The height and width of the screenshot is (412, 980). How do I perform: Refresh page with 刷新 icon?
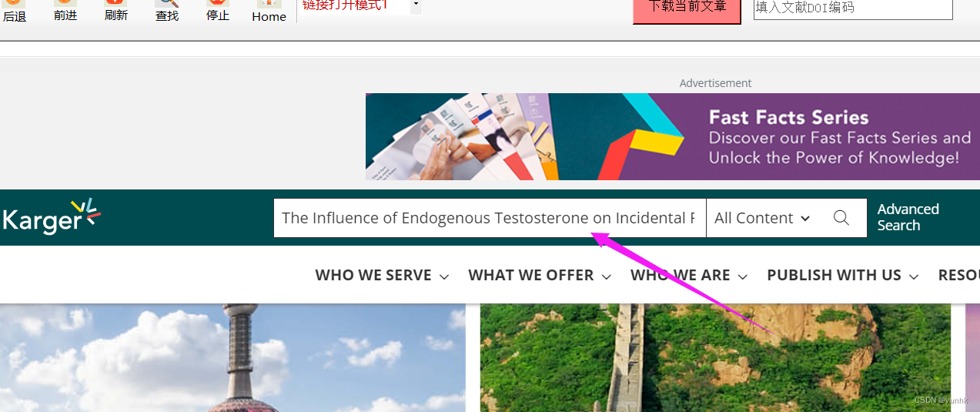point(116,11)
